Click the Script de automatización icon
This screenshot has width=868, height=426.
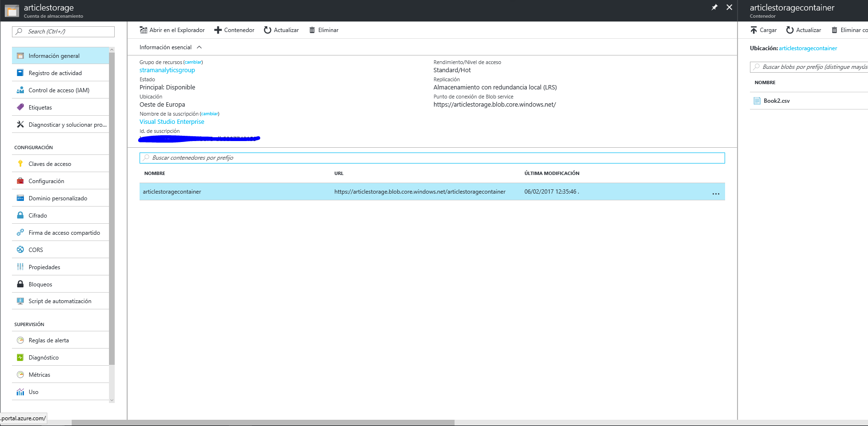click(20, 301)
